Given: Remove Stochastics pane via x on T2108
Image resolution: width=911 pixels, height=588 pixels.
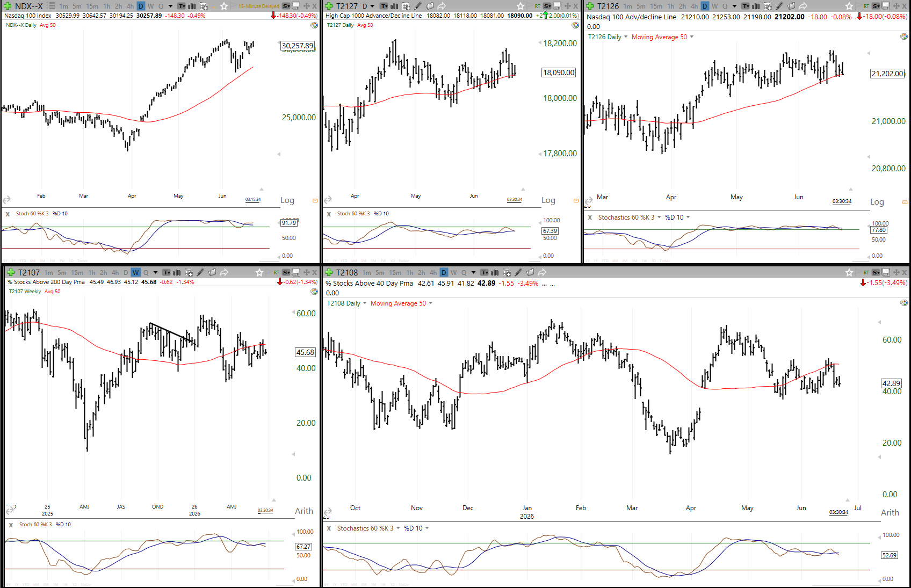Looking at the screenshot, I should coord(329,528).
